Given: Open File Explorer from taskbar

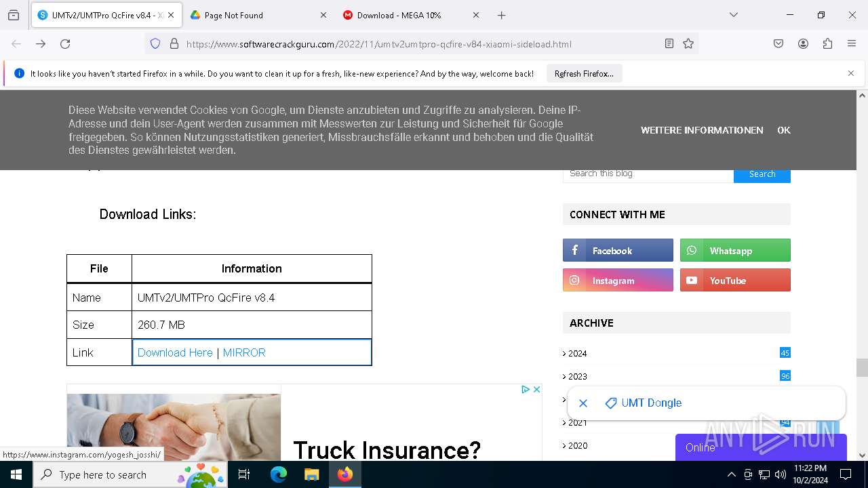Looking at the screenshot, I should pyautogui.click(x=311, y=474).
